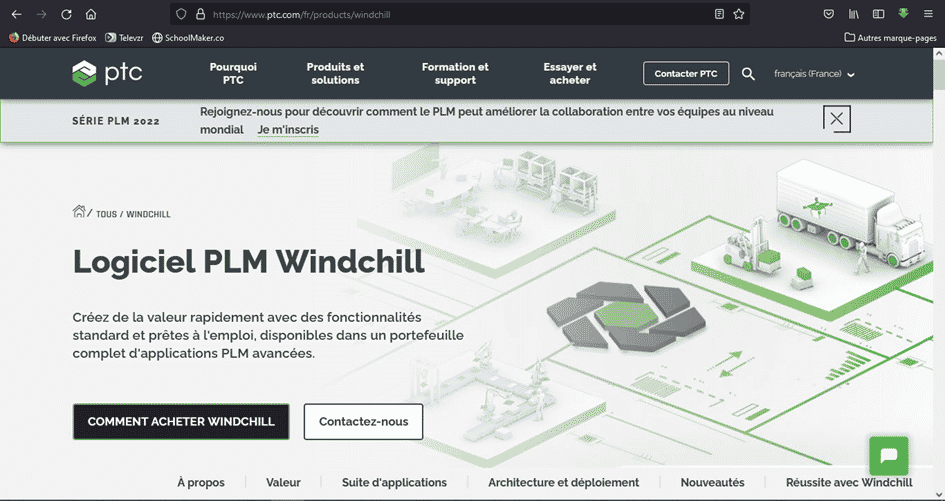This screenshot has height=501, width=945.
Task: Open site search with the magnifier icon
Action: pos(748,74)
